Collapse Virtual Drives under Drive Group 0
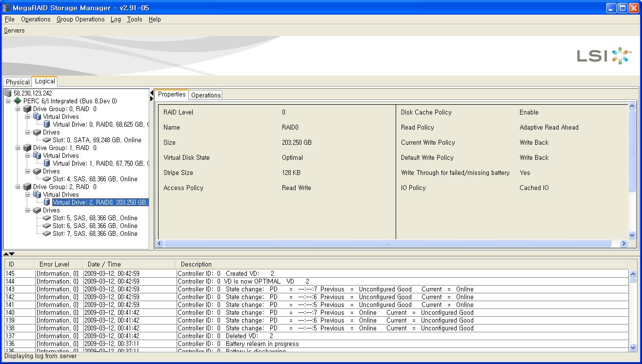This screenshot has height=364, width=642. tap(28, 116)
